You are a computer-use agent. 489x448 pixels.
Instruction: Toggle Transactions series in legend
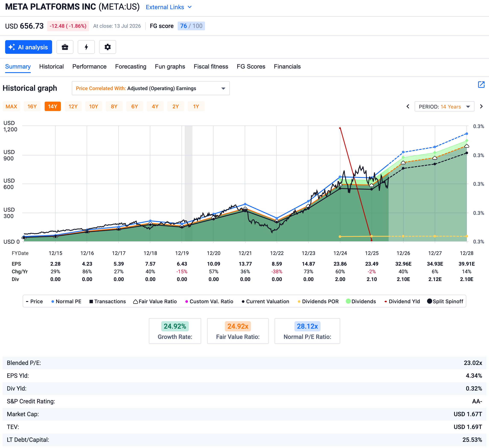[x=108, y=302]
